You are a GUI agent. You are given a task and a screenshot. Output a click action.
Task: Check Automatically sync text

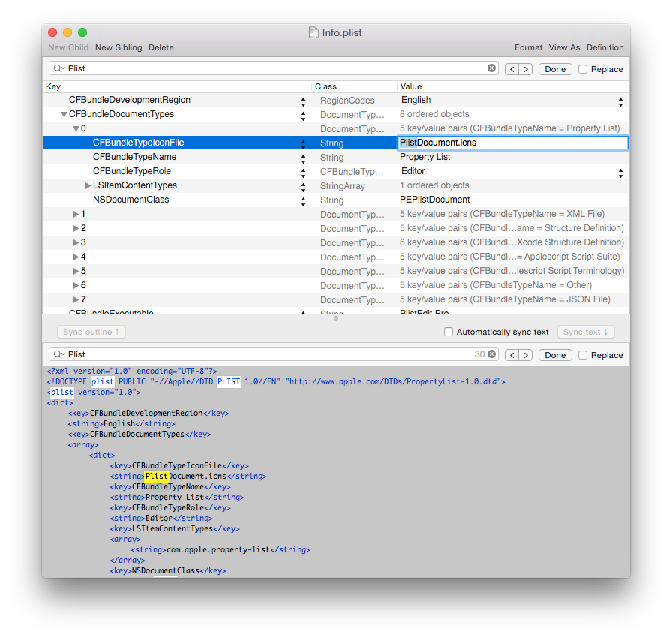point(448,332)
